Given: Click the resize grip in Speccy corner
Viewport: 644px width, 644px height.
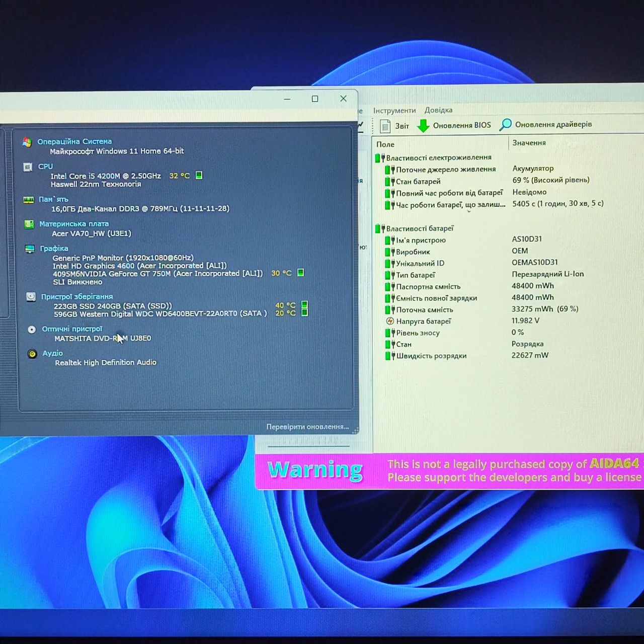Looking at the screenshot, I should coord(356,431).
